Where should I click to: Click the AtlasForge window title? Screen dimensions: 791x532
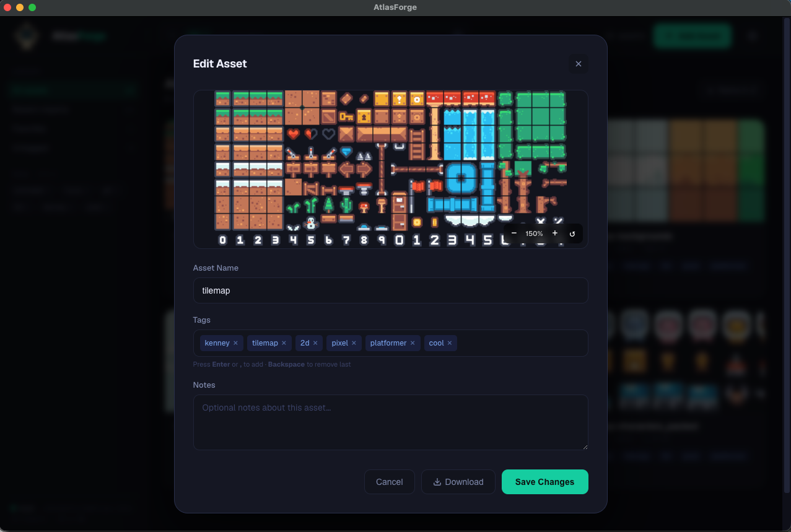pos(396,7)
